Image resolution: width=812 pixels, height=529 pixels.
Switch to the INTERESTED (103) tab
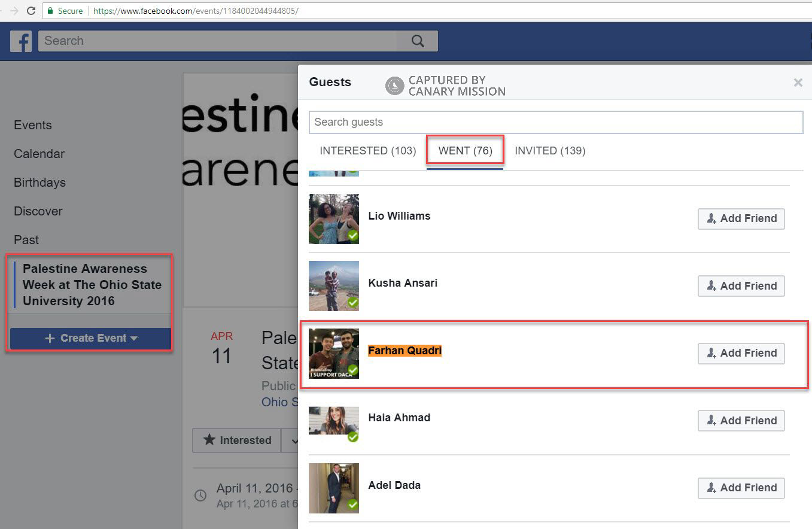pos(367,151)
